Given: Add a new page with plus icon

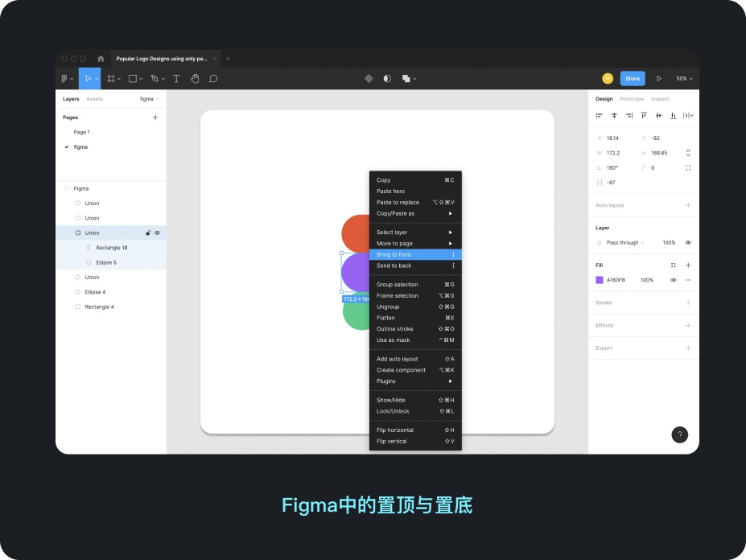Looking at the screenshot, I should coord(155,117).
